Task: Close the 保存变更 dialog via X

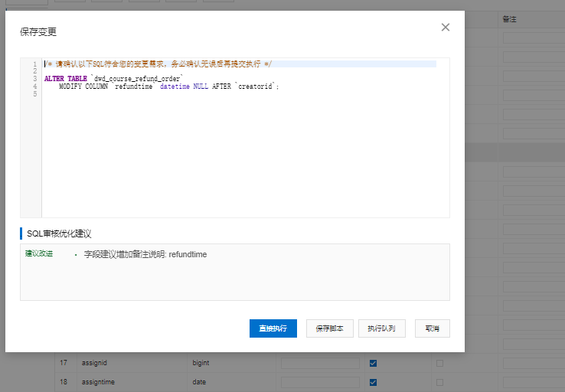Action: [446, 28]
